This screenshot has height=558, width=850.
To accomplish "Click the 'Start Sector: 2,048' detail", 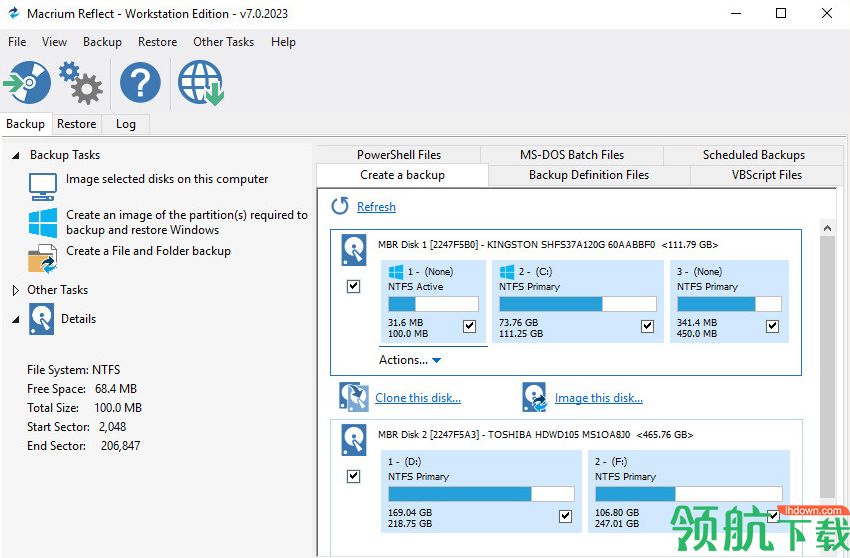I will click(x=76, y=427).
